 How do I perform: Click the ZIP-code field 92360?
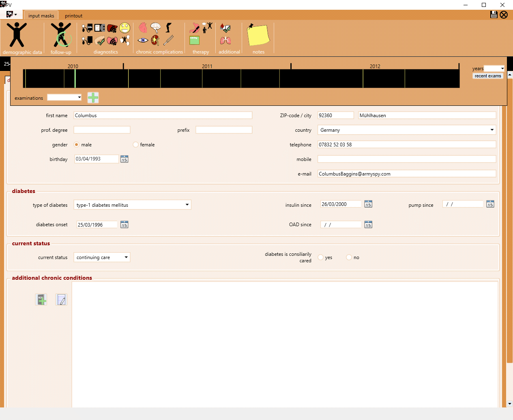point(336,115)
